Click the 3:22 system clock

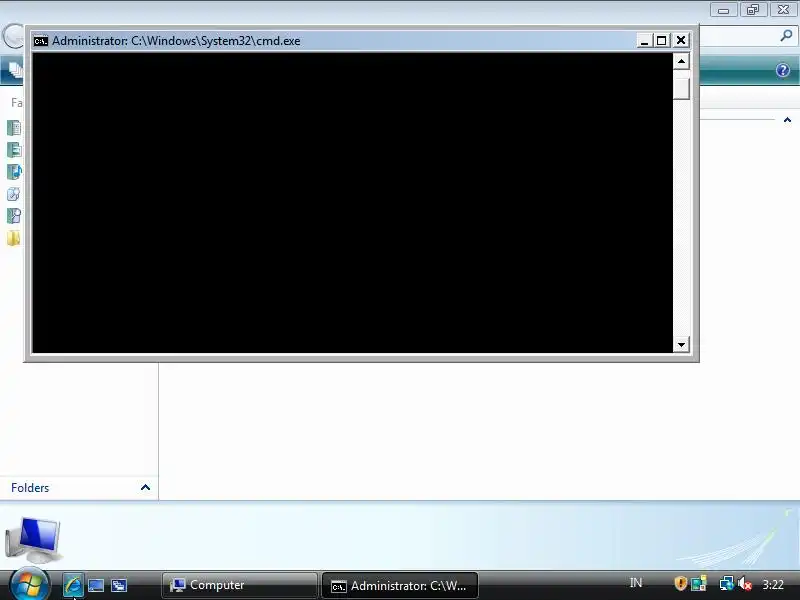tap(773, 584)
